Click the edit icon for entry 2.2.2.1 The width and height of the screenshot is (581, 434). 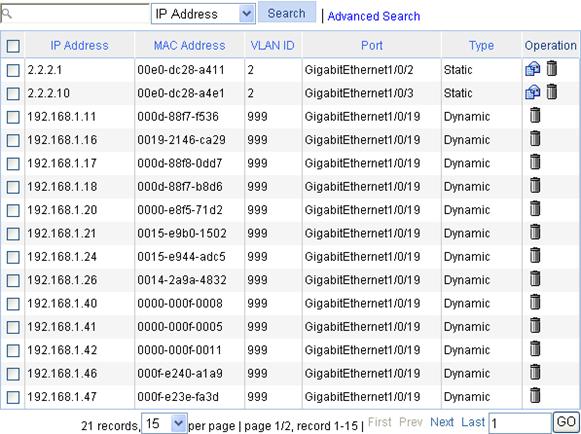click(532, 69)
